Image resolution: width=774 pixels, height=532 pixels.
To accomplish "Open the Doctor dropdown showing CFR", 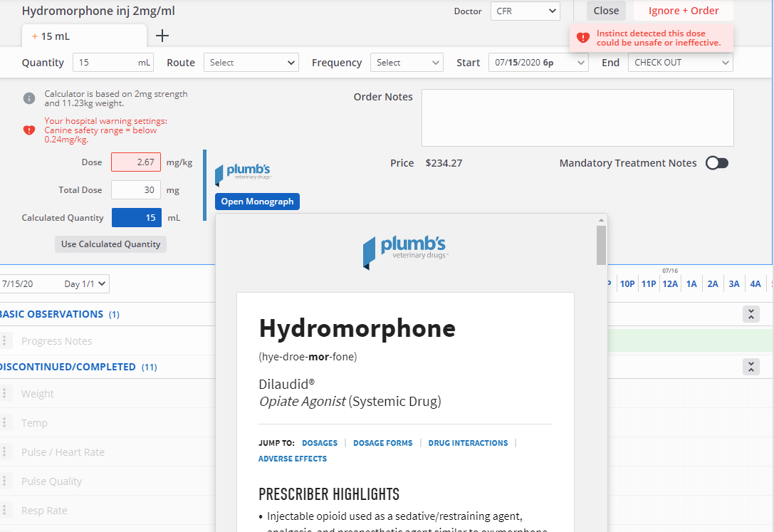I will (525, 11).
